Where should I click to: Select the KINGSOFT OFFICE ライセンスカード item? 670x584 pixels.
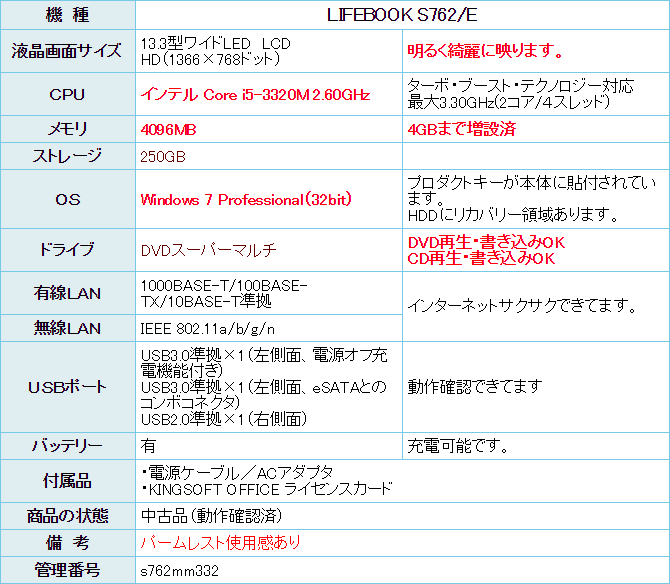pos(268,489)
